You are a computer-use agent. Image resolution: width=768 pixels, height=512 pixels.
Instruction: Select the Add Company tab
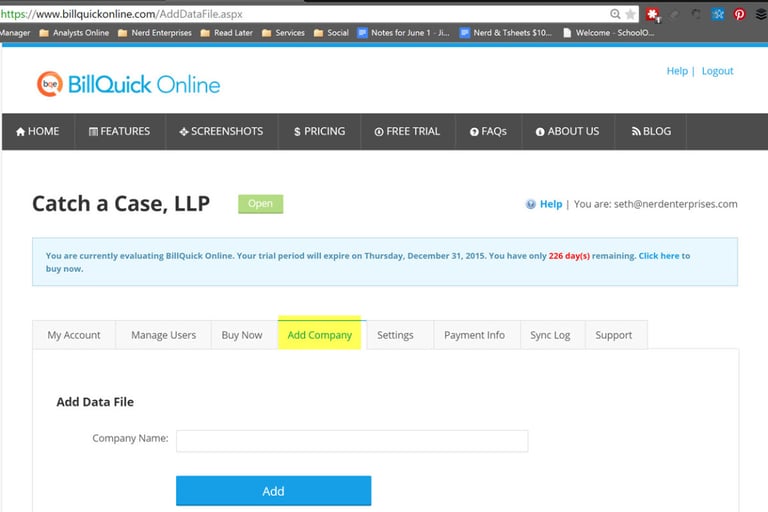tap(319, 335)
